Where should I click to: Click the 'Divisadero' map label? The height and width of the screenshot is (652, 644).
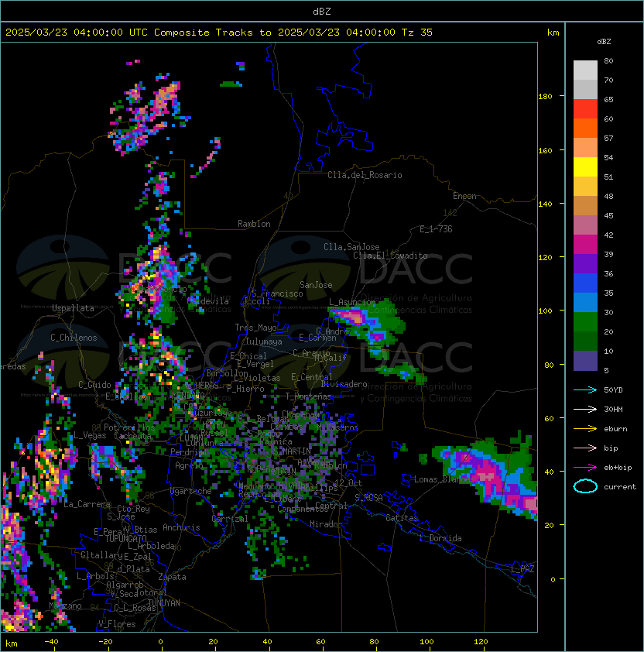click(x=344, y=384)
